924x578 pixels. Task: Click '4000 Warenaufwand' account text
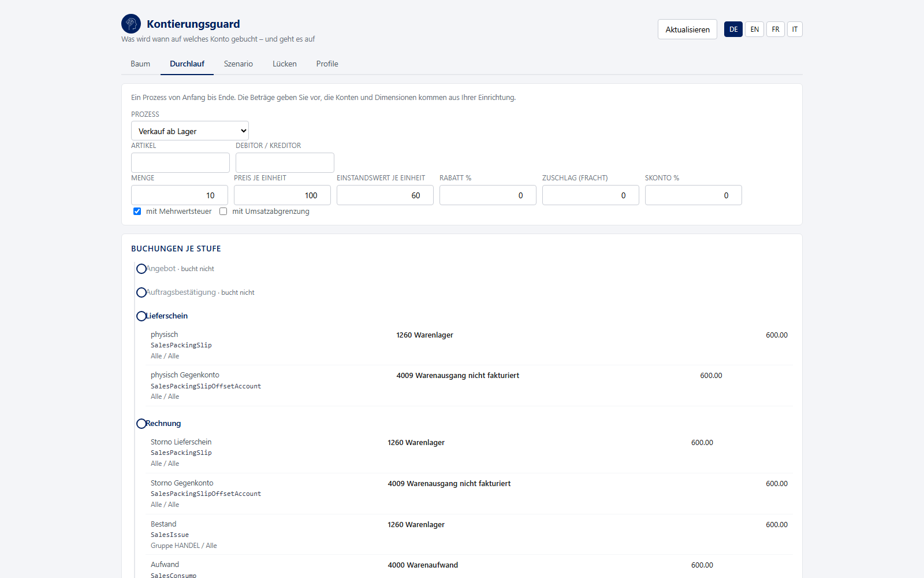[423, 565]
